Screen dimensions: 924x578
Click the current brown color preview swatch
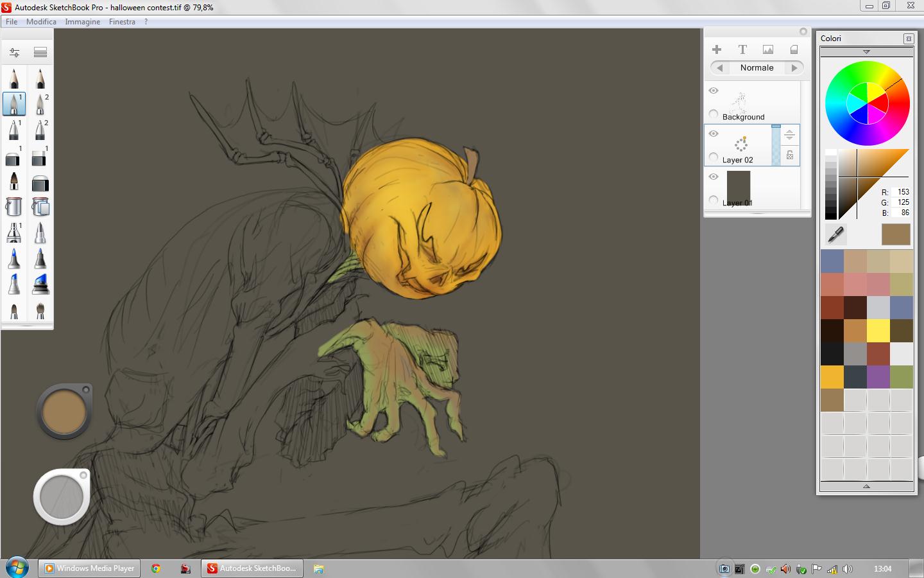pos(896,234)
